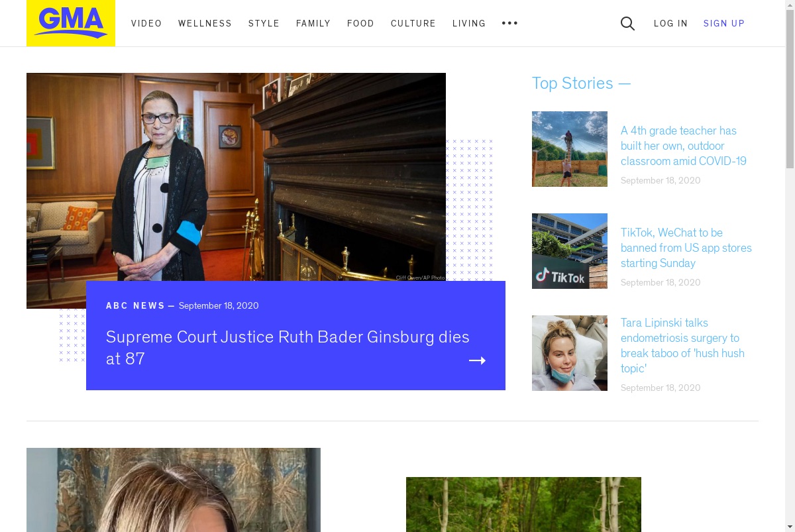Click the forest image thumbnail near the bottom
Image resolution: width=795 pixels, height=532 pixels.
tap(523, 504)
